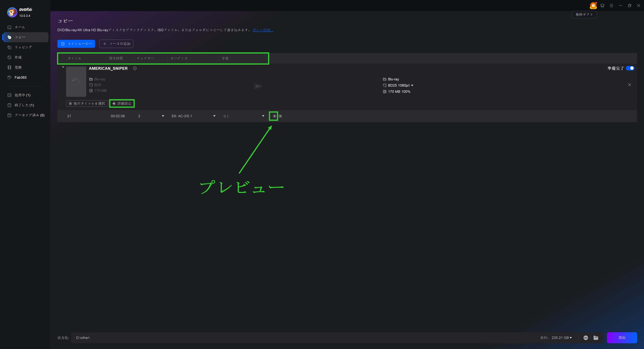
Task: Click the output Blu-ray folder icon
Action: coord(384,79)
